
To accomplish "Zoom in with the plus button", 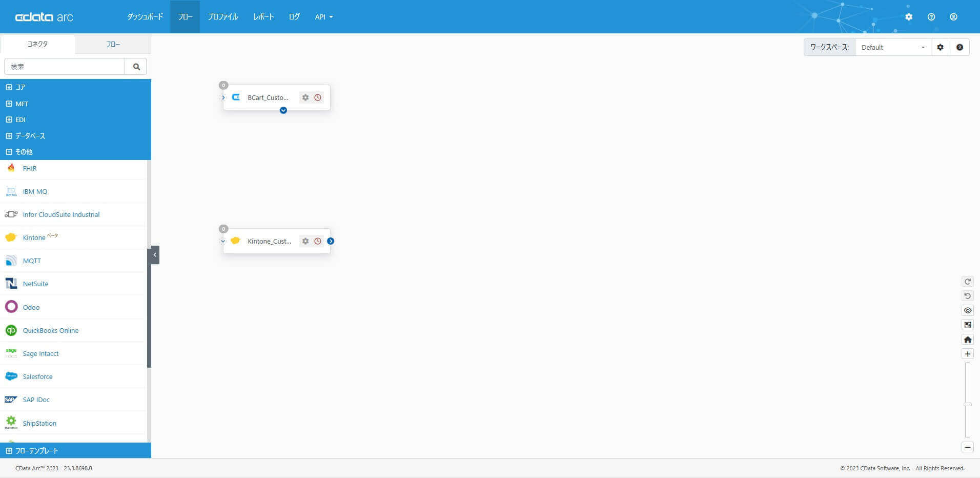I will point(968,354).
